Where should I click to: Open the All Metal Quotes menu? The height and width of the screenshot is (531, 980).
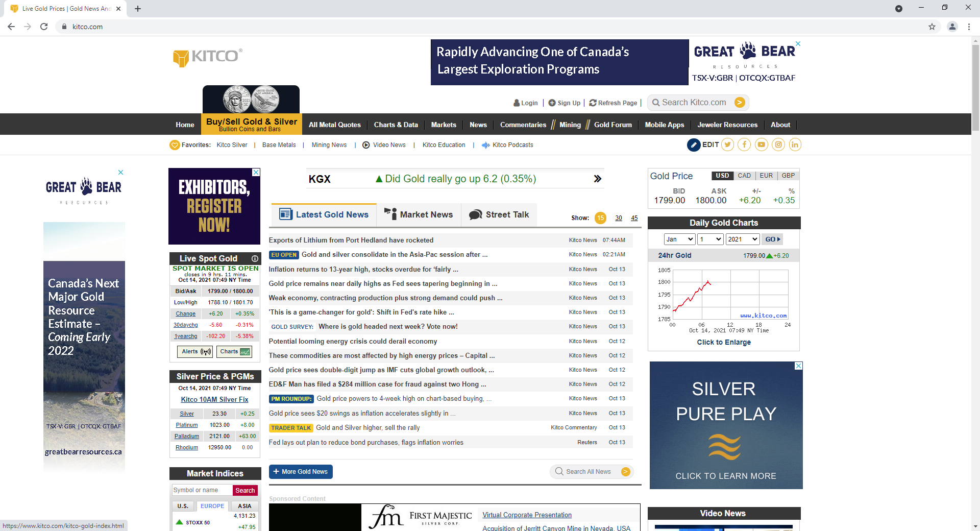[x=334, y=125]
